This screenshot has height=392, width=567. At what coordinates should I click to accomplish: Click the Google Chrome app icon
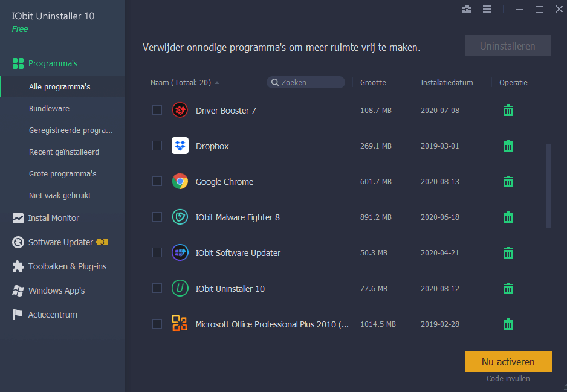click(x=180, y=181)
